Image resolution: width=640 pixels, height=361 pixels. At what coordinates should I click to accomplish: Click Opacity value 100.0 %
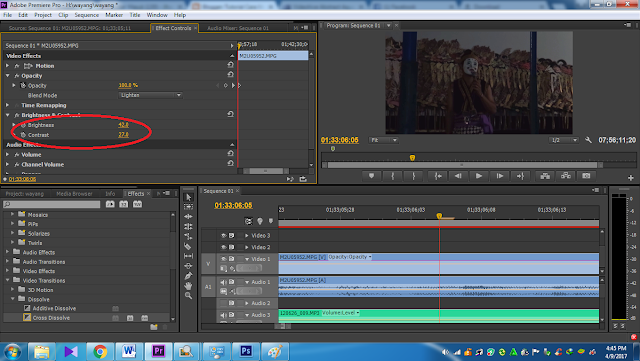point(128,85)
